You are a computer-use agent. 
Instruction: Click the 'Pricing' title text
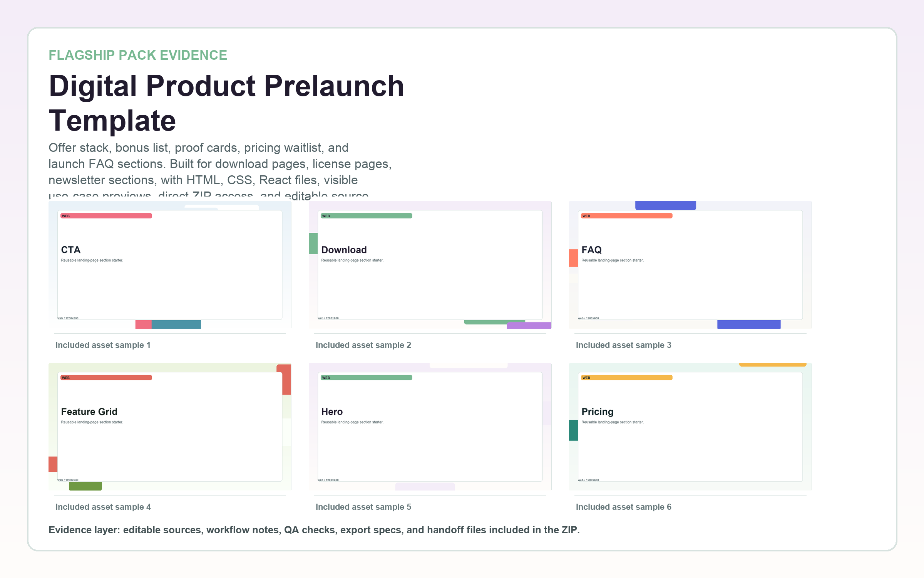[598, 412]
